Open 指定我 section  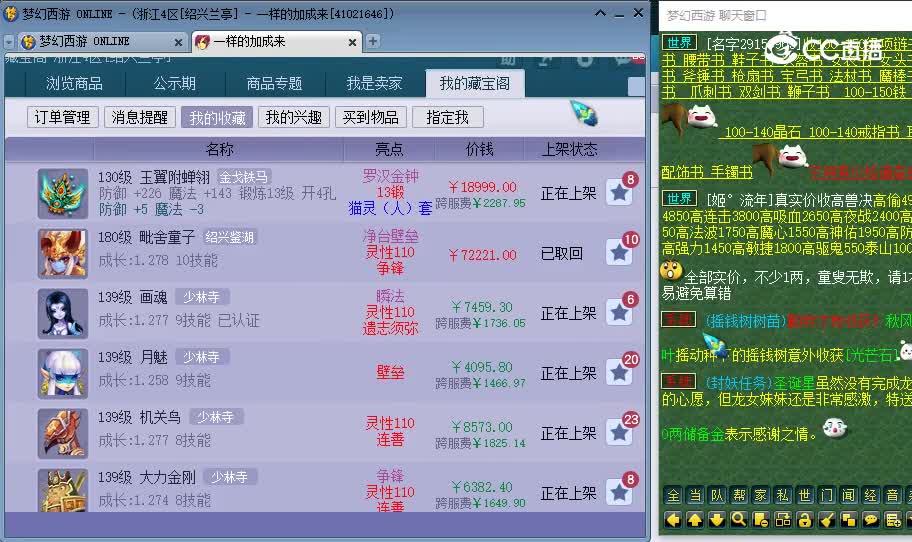point(448,117)
